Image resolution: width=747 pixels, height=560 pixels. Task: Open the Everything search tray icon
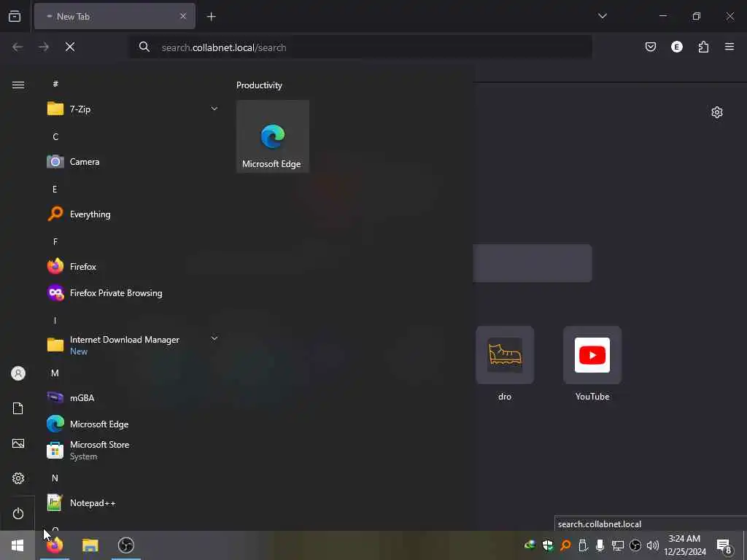click(x=565, y=545)
